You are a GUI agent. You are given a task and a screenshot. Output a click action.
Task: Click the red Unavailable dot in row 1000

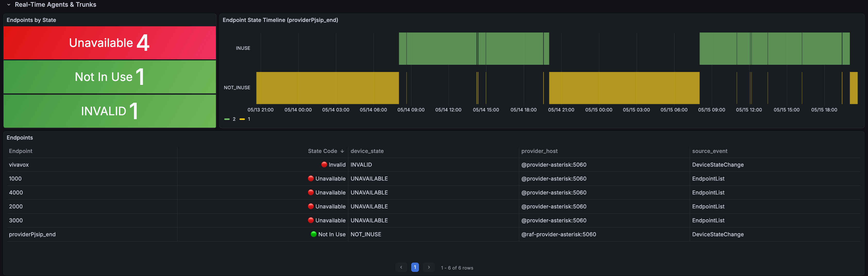coord(311,178)
